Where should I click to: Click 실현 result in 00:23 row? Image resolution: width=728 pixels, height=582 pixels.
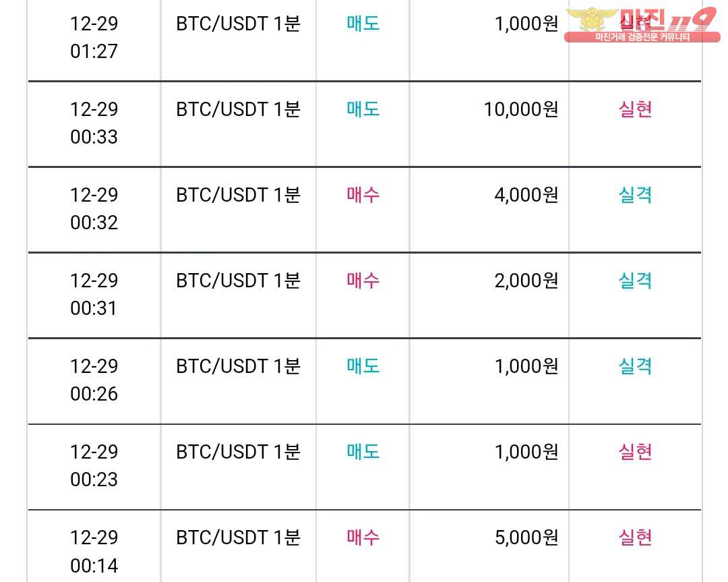(635, 451)
